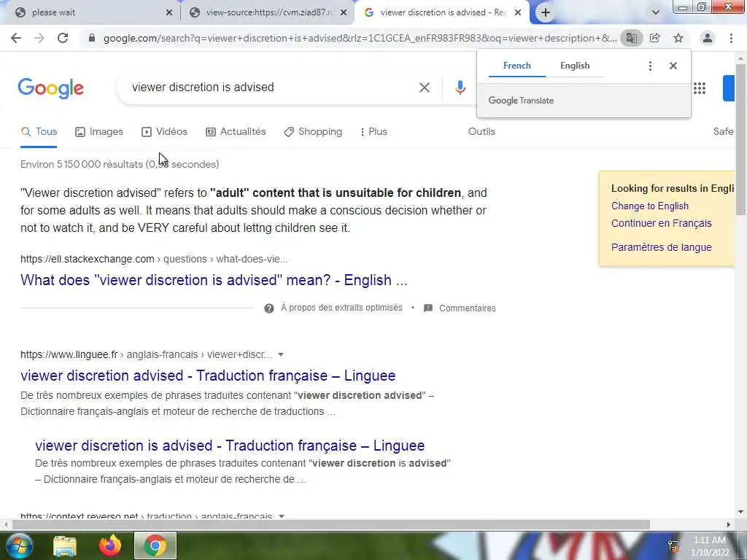Switch to Actualités search tab
This screenshot has height=560, width=747.
coord(236,132)
